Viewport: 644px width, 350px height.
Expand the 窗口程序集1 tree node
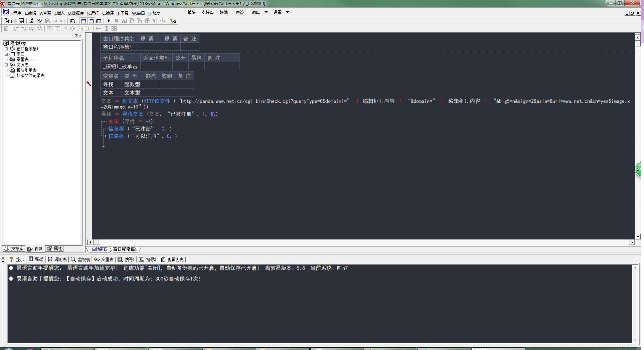6,49
